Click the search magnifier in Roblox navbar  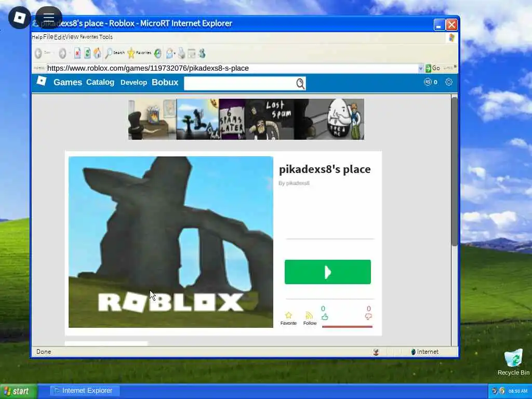point(300,84)
